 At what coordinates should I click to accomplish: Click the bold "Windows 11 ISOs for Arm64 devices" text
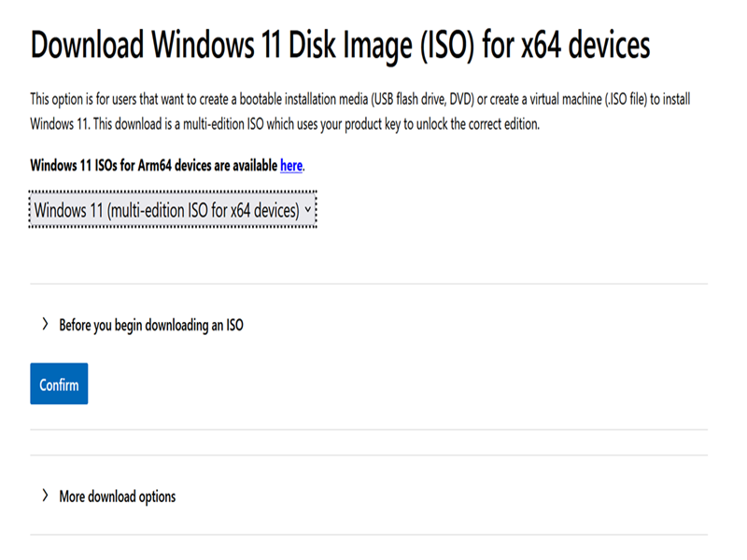[154, 165]
